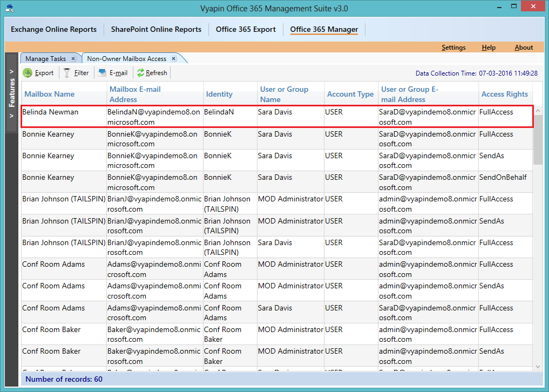Click the Data Collection Time text
549x392 pixels.
(476, 73)
